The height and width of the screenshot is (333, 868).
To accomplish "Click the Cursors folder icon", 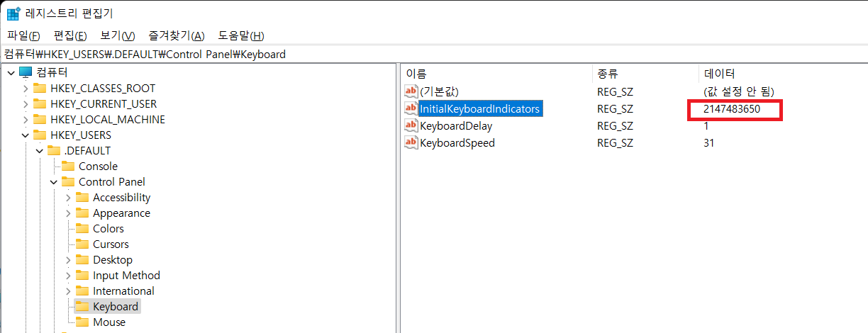I will point(82,244).
